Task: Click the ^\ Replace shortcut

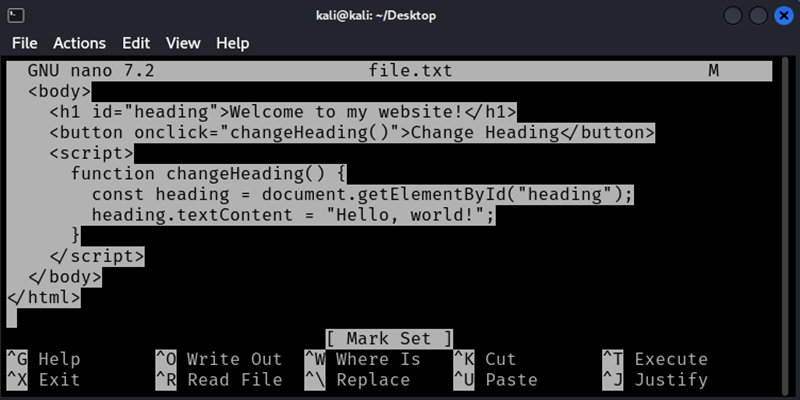Action: 357,380
